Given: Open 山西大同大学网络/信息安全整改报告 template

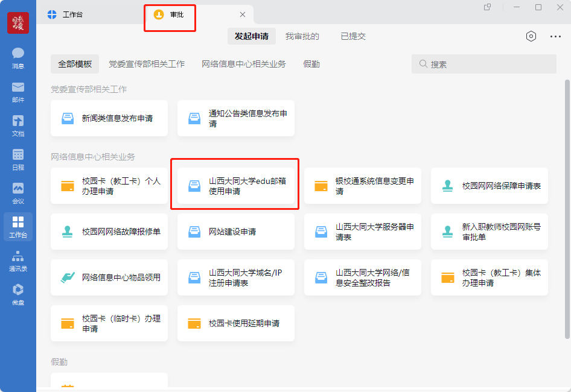Looking at the screenshot, I should [362, 277].
